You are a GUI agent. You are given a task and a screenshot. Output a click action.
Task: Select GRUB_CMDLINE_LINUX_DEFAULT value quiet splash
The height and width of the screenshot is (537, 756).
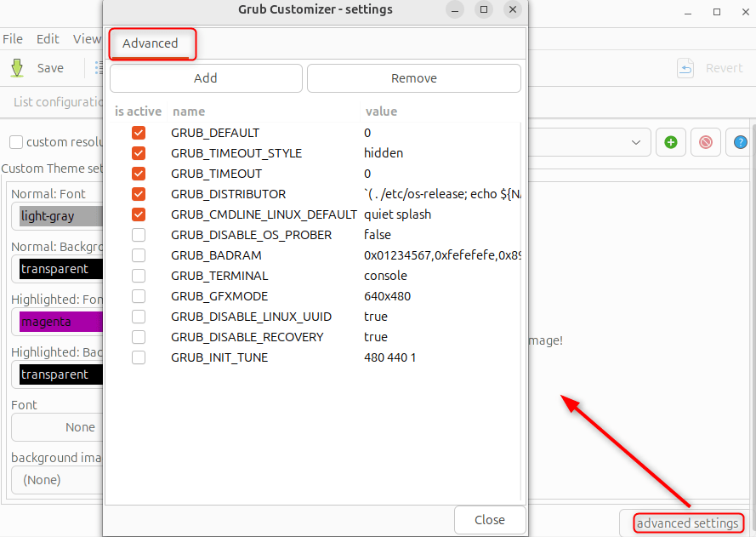(x=397, y=214)
